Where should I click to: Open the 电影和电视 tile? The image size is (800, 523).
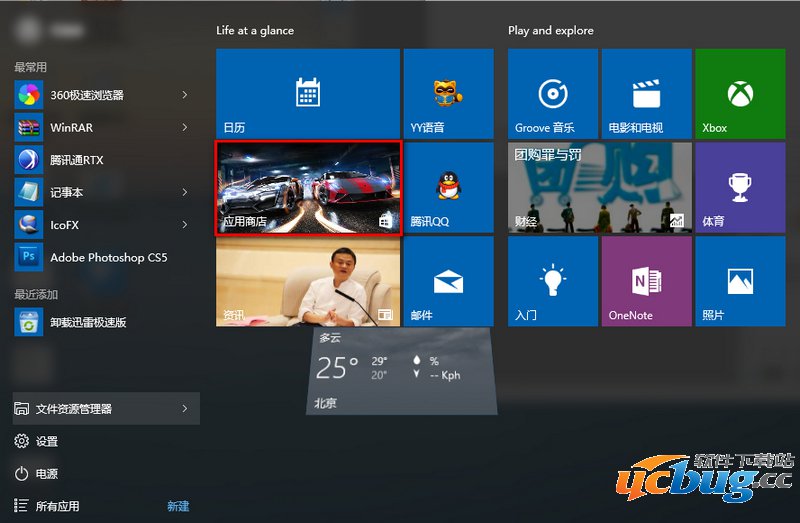[x=647, y=93]
